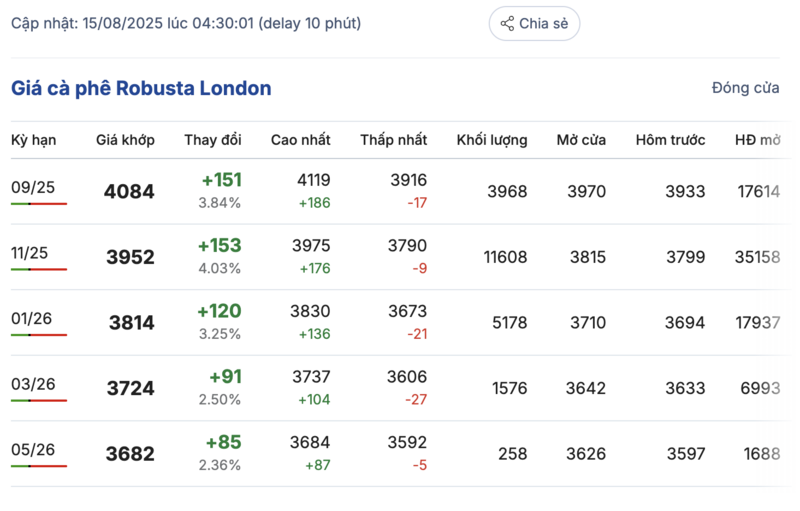Image resolution: width=800 pixels, height=511 pixels.
Task: Click the Hôm trước column header
Action: pos(670,140)
